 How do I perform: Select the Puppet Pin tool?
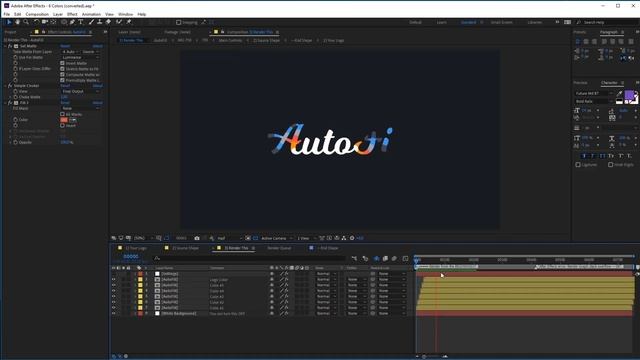(x=129, y=22)
